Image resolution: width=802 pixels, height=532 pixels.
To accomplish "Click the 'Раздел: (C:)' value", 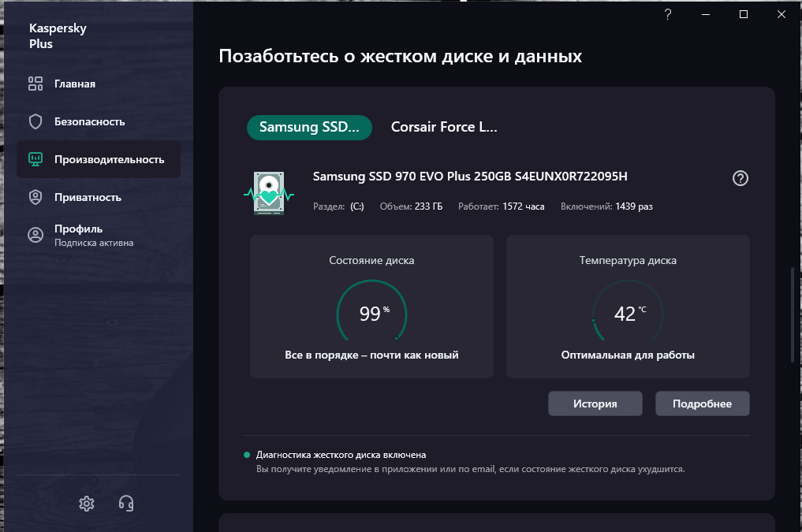I will (x=338, y=206).
